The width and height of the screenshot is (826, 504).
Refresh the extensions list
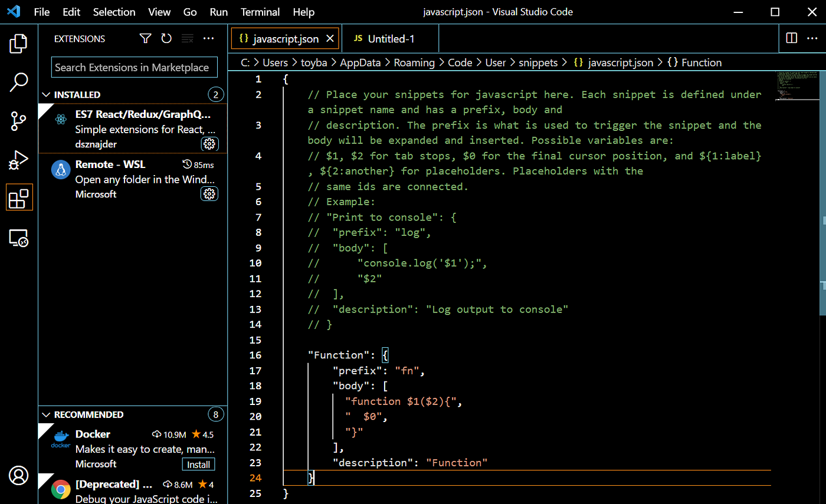click(166, 39)
